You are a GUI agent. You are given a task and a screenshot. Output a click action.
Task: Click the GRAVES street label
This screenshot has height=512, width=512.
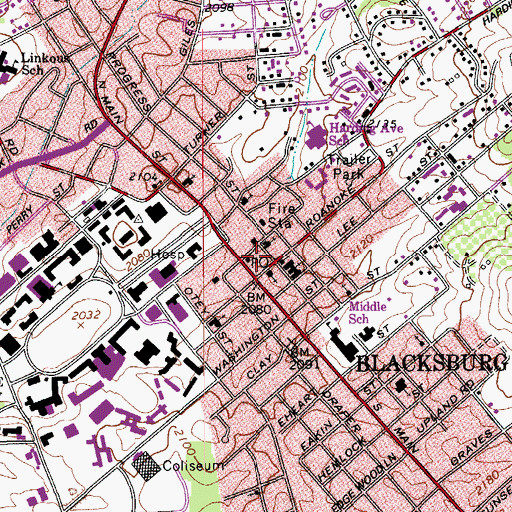[x=471, y=447]
